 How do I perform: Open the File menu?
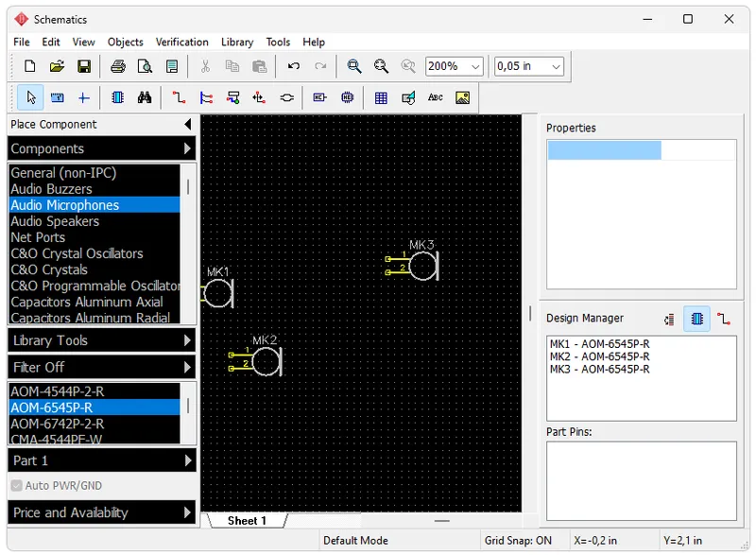[21, 42]
